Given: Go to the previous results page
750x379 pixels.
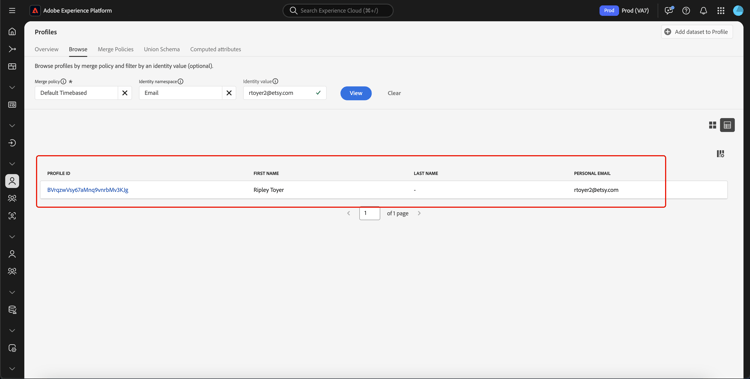Looking at the screenshot, I should (x=349, y=213).
